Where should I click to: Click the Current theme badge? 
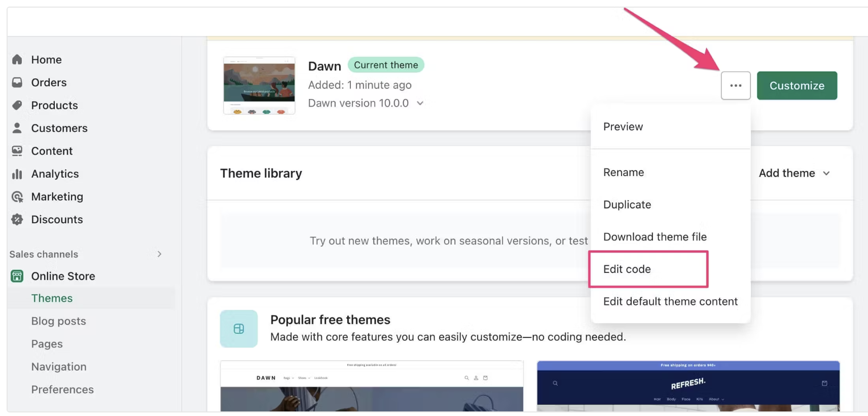coord(386,65)
